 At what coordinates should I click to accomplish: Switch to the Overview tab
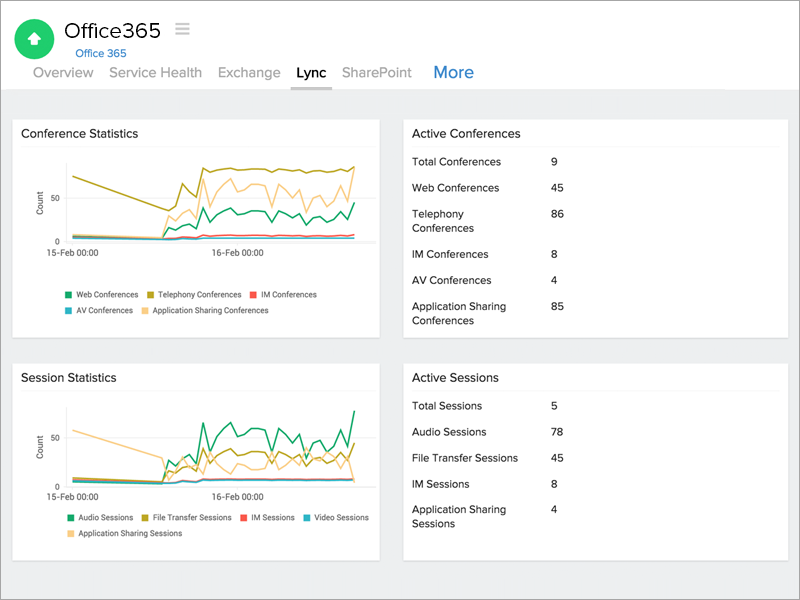(63, 72)
